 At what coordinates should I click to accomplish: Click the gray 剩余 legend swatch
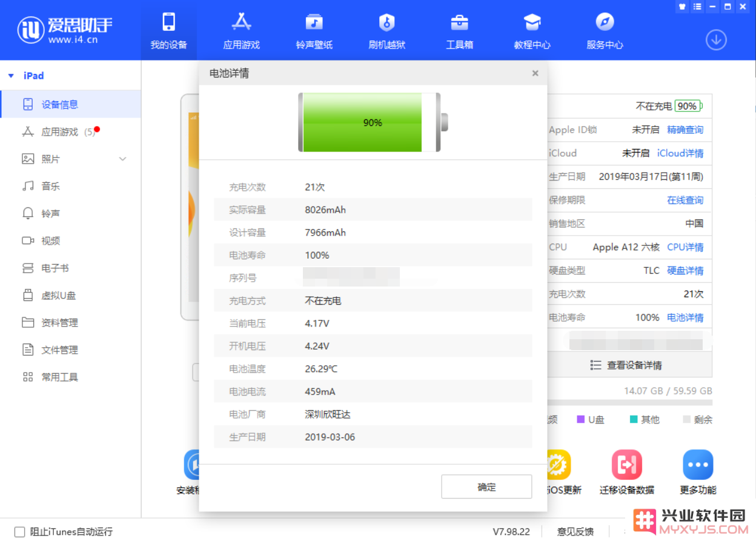point(686,419)
